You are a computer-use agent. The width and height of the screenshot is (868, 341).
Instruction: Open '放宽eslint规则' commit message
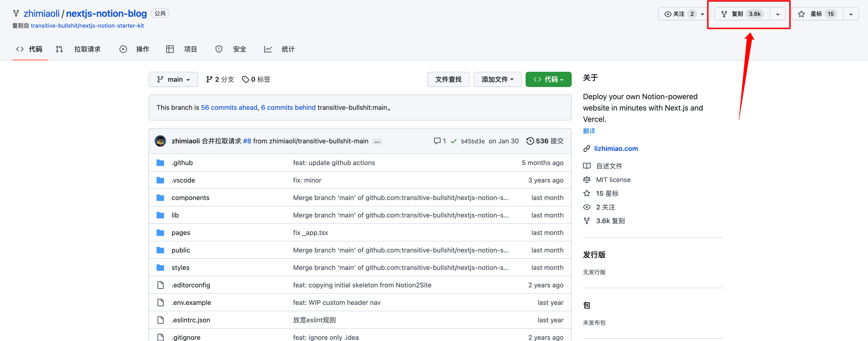[314, 320]
